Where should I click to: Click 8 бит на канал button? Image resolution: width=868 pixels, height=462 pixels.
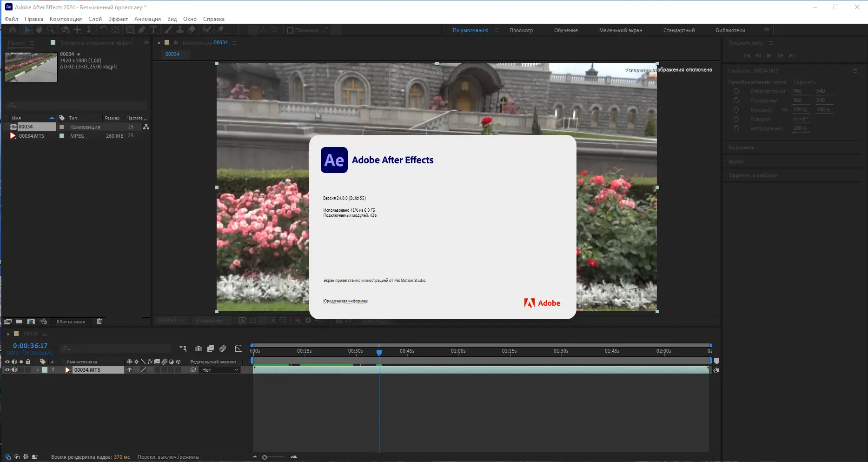point(71,322)
